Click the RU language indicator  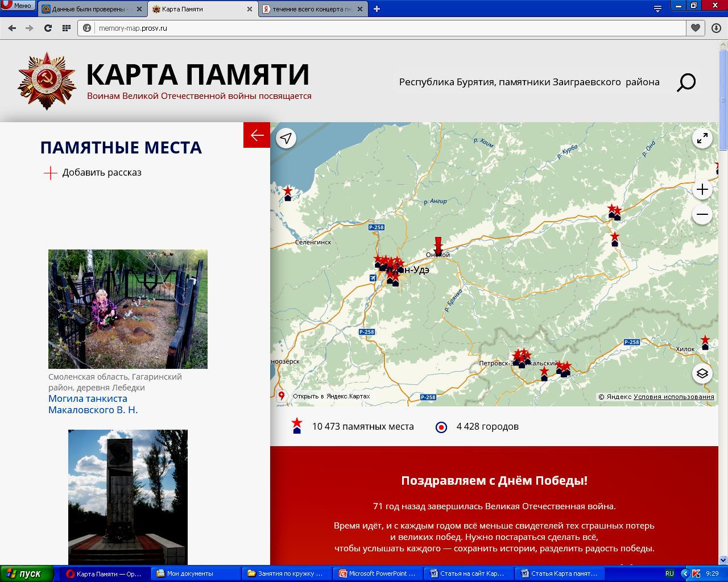tap(669, 573)
